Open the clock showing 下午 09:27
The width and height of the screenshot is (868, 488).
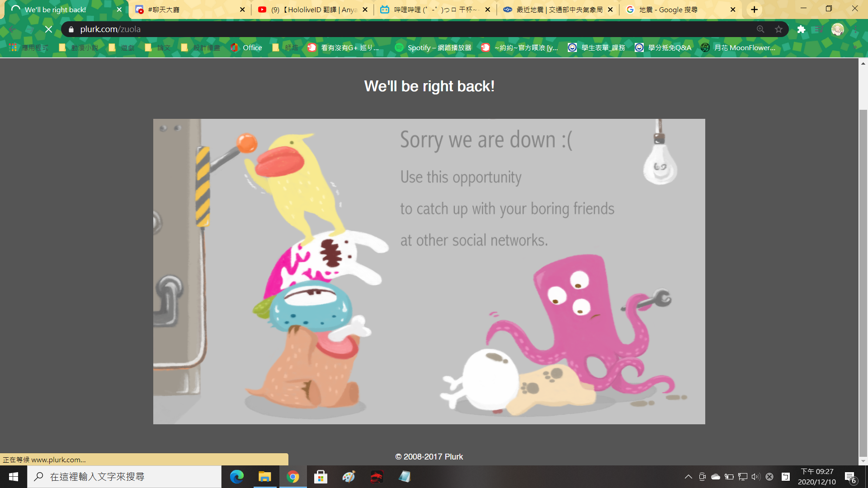click(817, 477)
